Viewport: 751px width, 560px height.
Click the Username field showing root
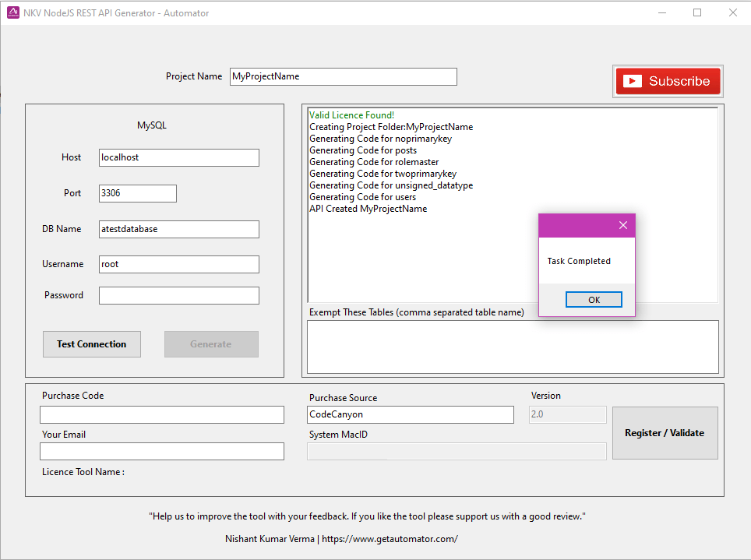178,264
